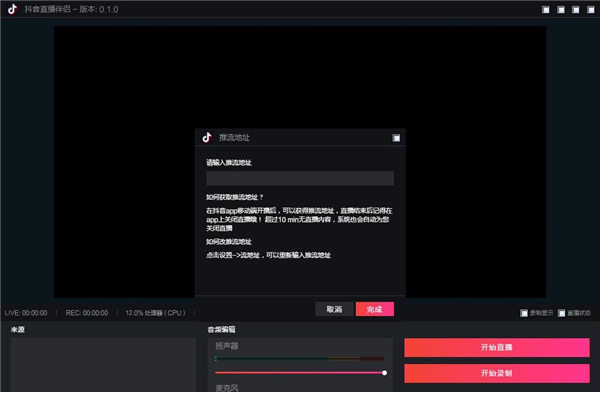This screenshot has width=600, height=407.
Task: Click the 如何改推流地址 help heading
Action: click(229, 241)
